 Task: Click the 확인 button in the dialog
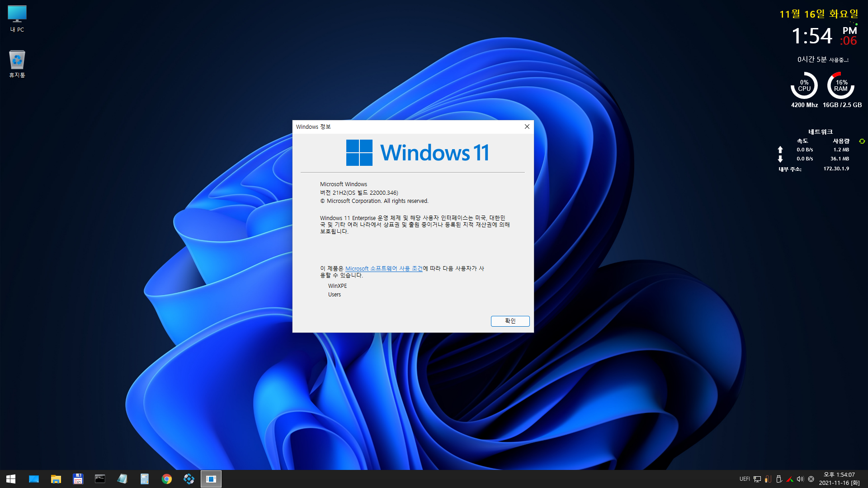[510, 321]
